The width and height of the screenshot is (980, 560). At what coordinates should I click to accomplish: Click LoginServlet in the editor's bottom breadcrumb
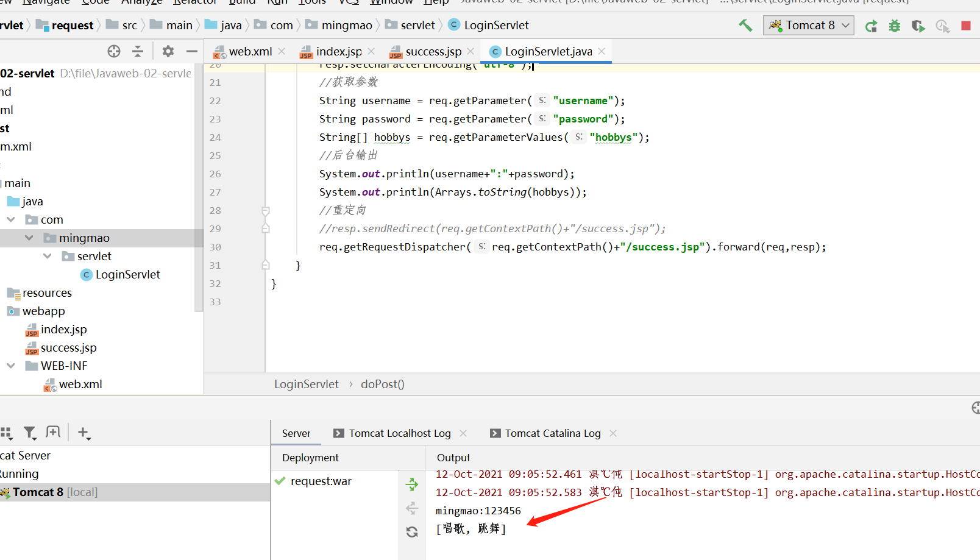307,385
